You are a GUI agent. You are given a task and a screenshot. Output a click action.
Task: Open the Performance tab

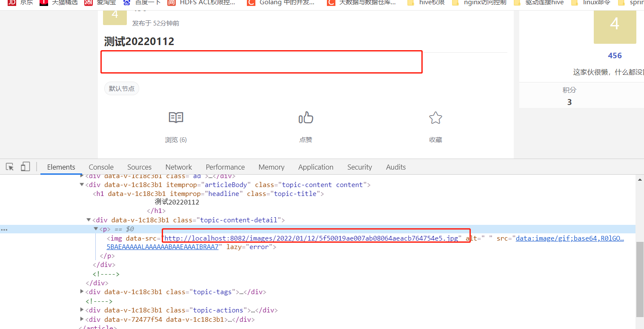225,167
